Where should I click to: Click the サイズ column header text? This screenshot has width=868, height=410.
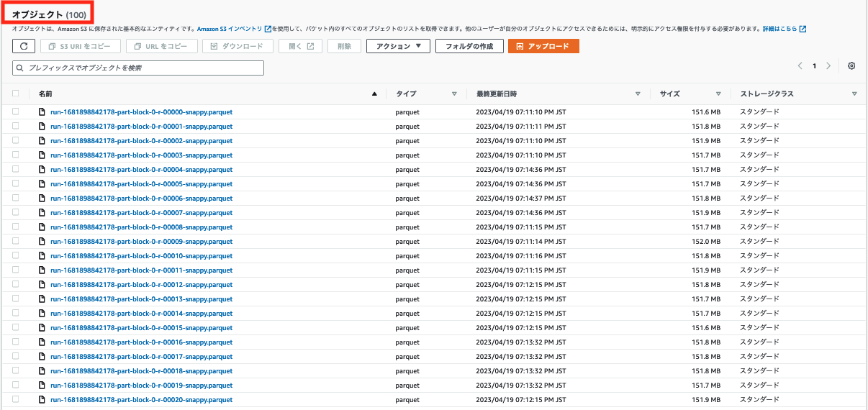coord(670,94)
